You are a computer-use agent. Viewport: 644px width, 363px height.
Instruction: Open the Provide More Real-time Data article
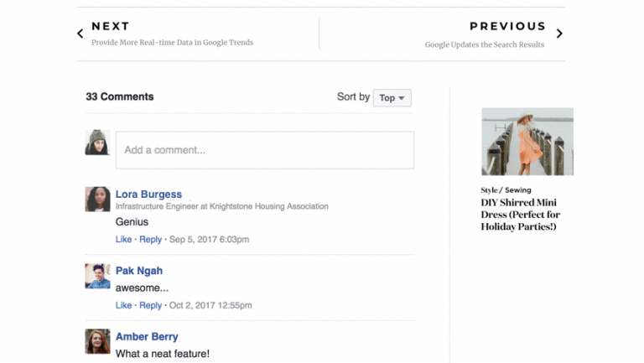coord(172,43)
